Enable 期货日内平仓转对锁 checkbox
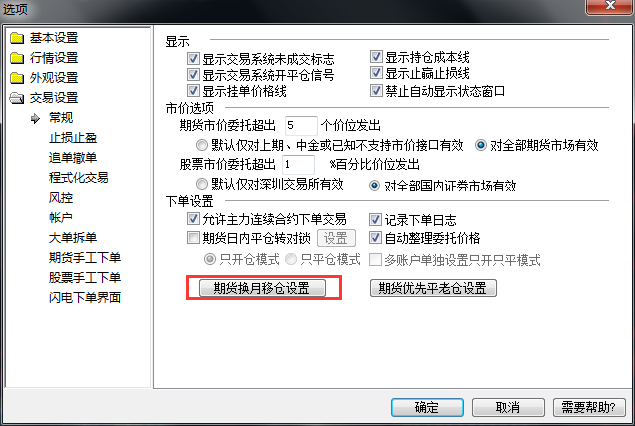The image size is (635, 426). (x=193, y=237)
